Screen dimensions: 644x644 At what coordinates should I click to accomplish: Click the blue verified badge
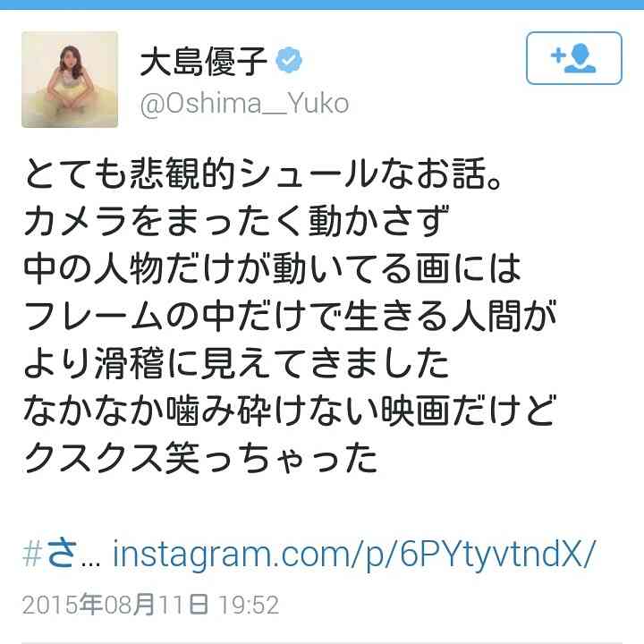(x=289, y=60)
